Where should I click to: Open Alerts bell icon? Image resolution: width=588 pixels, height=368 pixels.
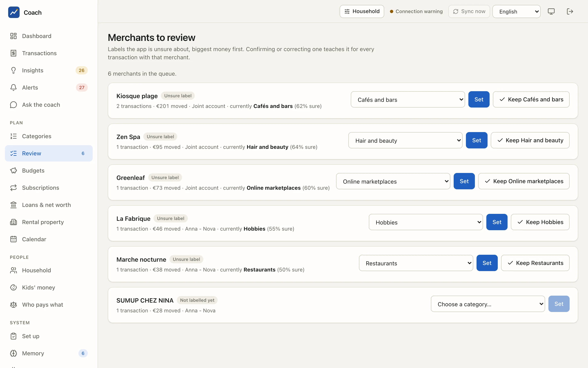tap(13, 87)
